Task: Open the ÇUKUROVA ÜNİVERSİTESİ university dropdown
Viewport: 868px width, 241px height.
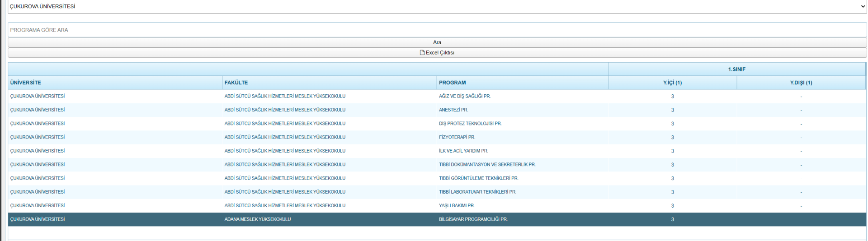Action: coord(437,6)
